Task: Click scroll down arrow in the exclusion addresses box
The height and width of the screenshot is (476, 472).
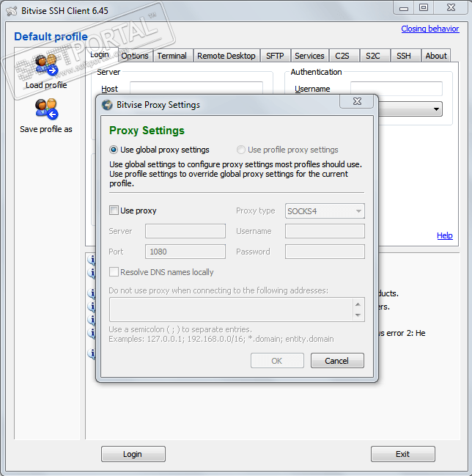Action: point(358,315)
